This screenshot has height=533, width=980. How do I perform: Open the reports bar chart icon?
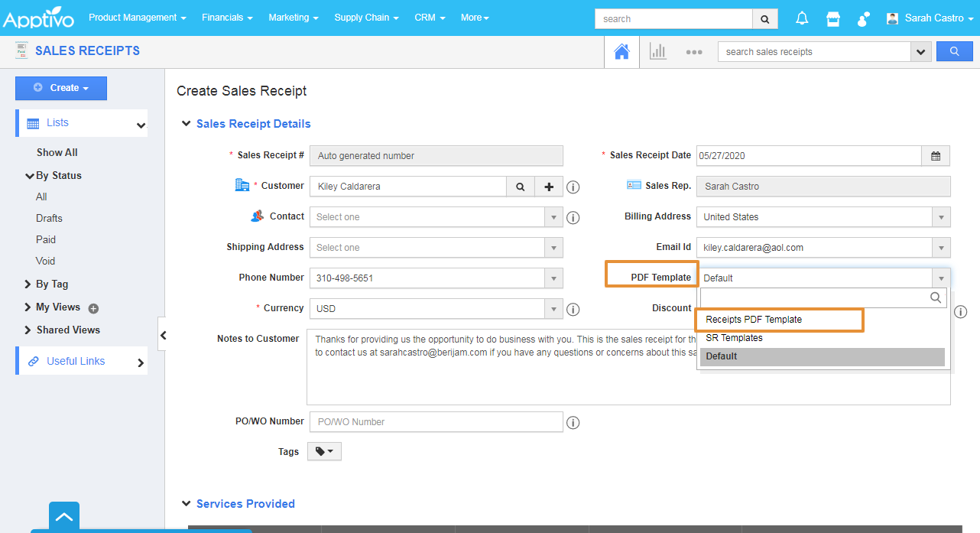[657, 52]
